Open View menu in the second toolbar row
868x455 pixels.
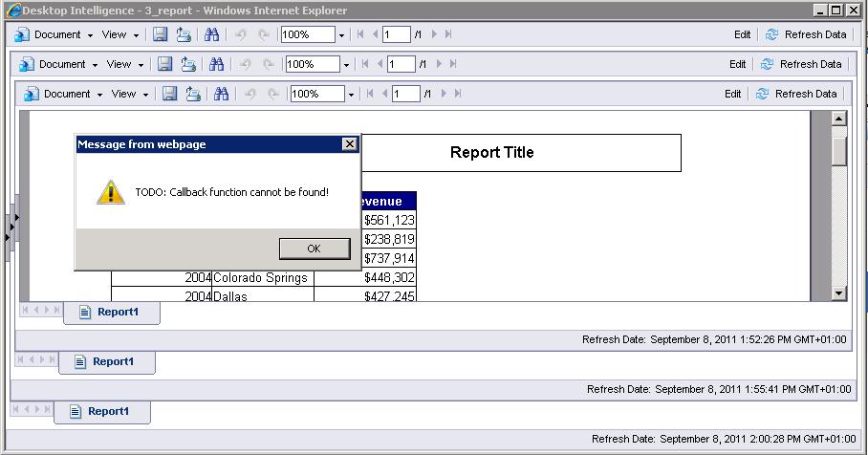tap(124, 64)
